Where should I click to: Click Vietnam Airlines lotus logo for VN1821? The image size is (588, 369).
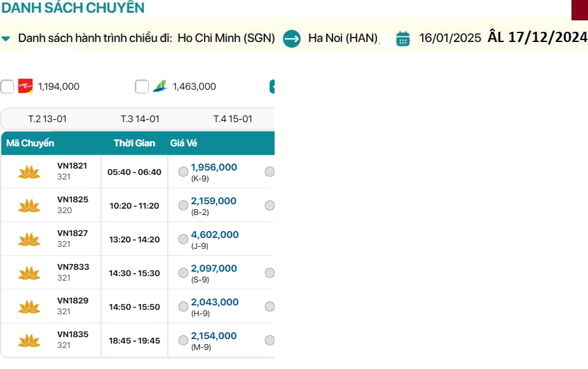coord(29,172)
